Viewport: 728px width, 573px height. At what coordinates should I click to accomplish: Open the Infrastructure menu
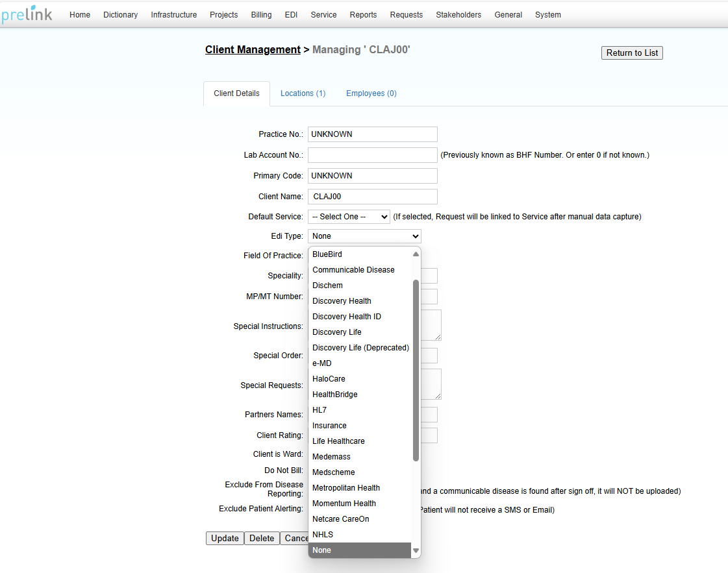coord(173,15)
